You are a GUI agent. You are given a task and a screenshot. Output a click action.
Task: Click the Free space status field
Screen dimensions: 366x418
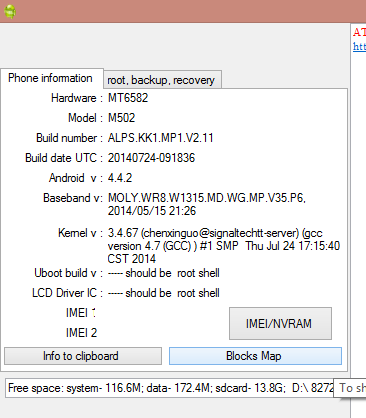(170, 388)
